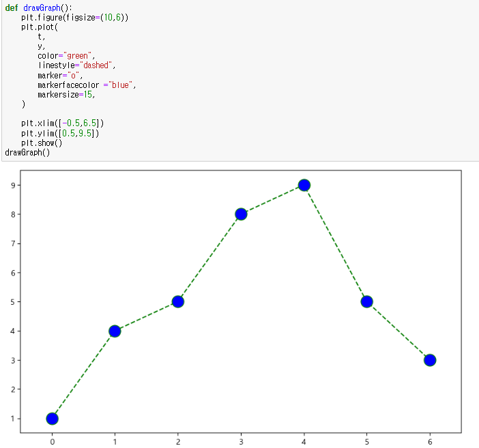Click the y-axis tick label 7
This screenshot has width=479, height=448.
click(x=13, y=243)
